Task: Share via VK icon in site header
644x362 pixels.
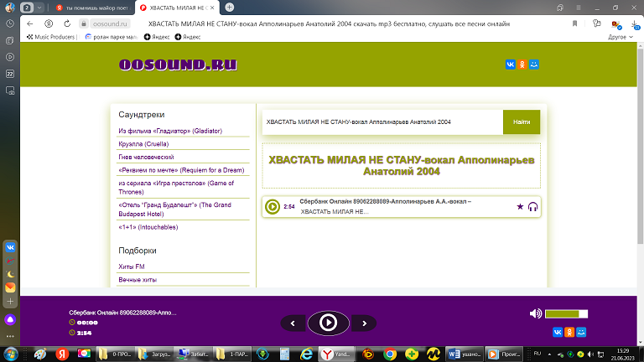Action: [510, 65]
